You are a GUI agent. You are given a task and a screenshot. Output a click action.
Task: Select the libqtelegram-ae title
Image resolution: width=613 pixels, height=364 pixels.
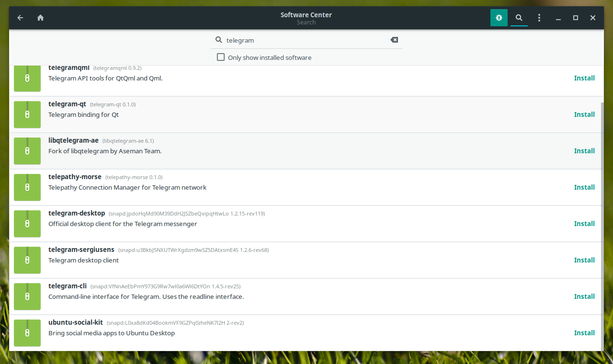click(73, 140)
